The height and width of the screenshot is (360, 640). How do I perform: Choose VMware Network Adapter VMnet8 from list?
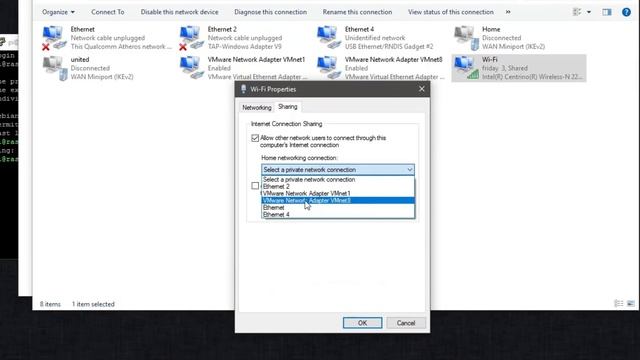(338, 200)
